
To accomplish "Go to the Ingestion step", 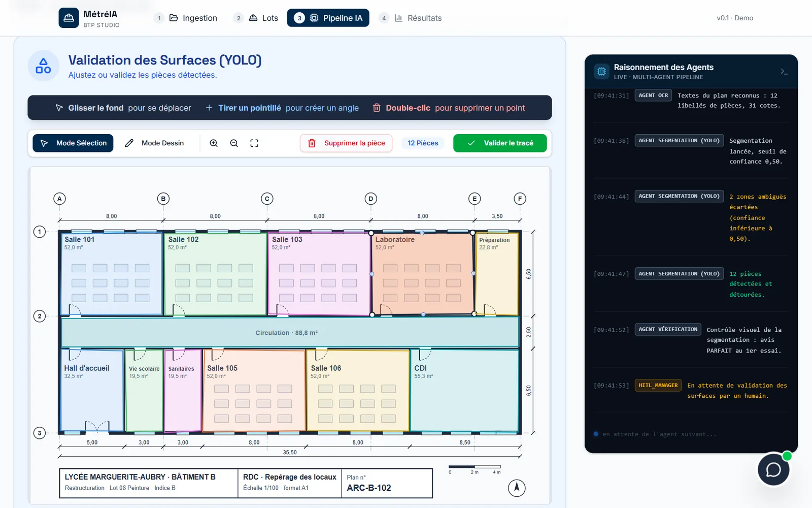I will click(x=186, y=18).
